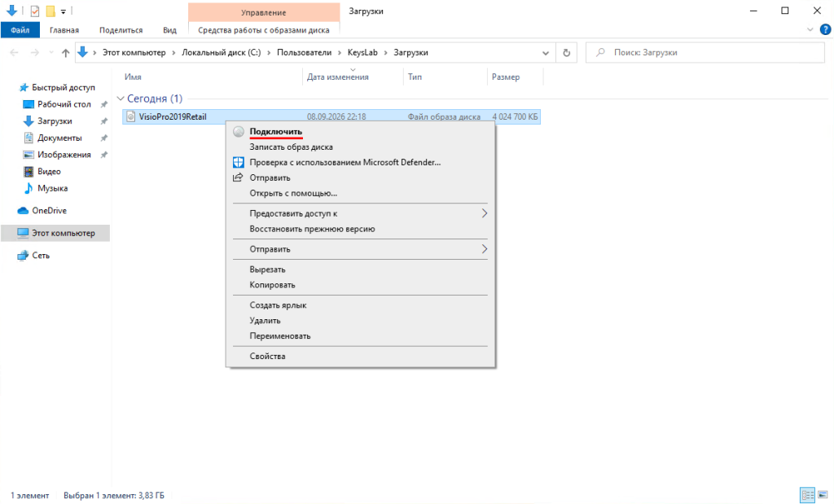Select Создать ярлык

click(361, 305)
